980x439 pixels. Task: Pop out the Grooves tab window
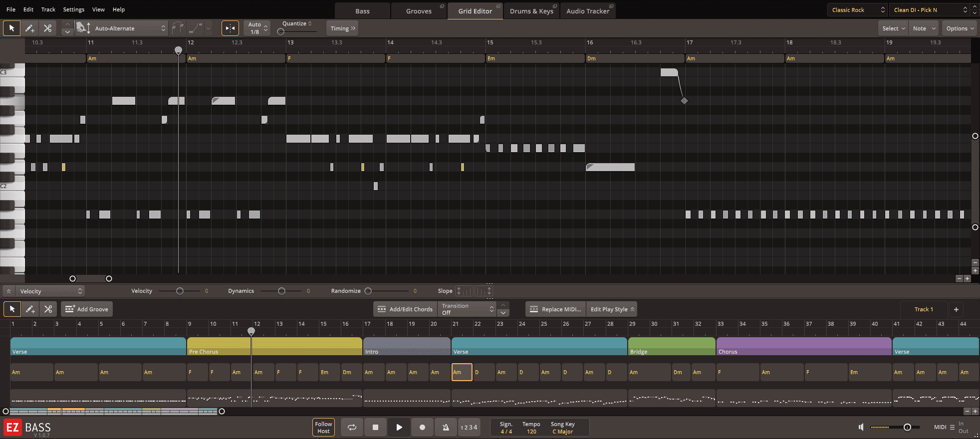pos(442,6)
